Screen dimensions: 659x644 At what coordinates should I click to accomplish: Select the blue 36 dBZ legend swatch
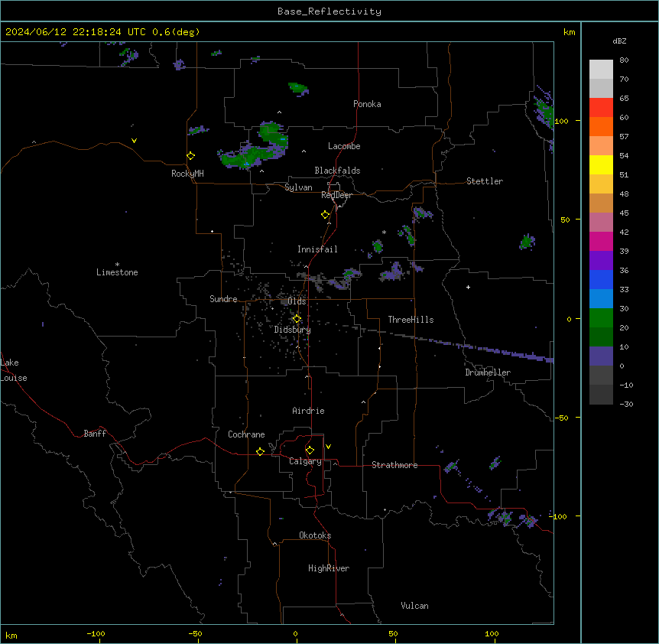(601, 279)
